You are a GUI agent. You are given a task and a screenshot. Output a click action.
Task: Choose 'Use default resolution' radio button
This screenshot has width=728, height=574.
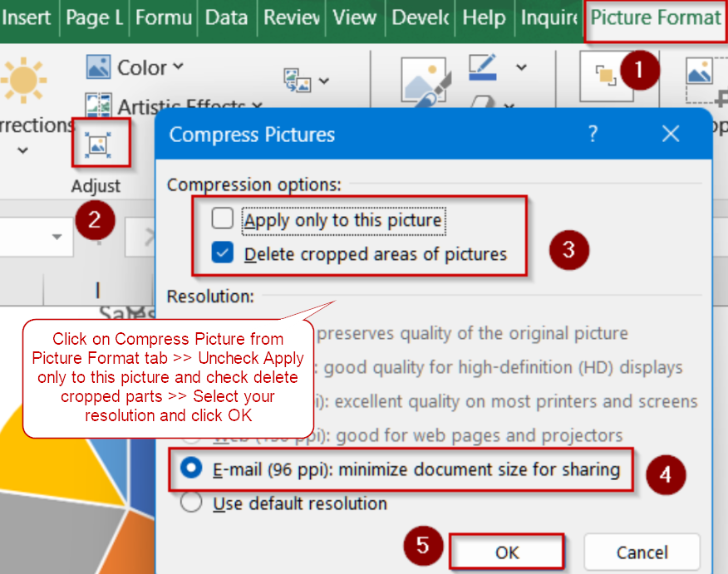click(192, 503)
